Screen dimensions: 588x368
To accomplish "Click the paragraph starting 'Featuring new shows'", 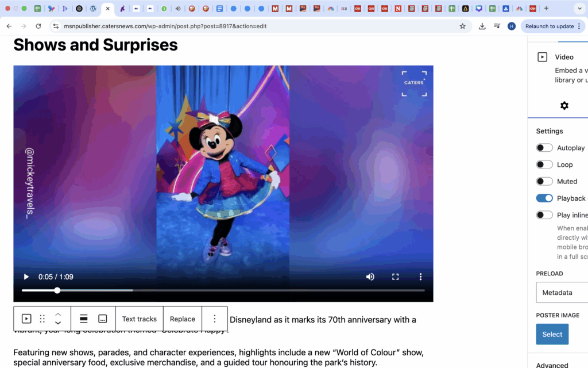I will coord(219,358).
